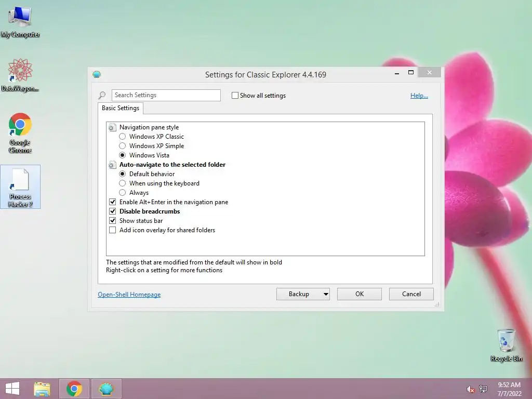Minimize the Classic Explorer settings window
Image resolution: width=532 pixels, height=399 pixels.
coord(396,73)
